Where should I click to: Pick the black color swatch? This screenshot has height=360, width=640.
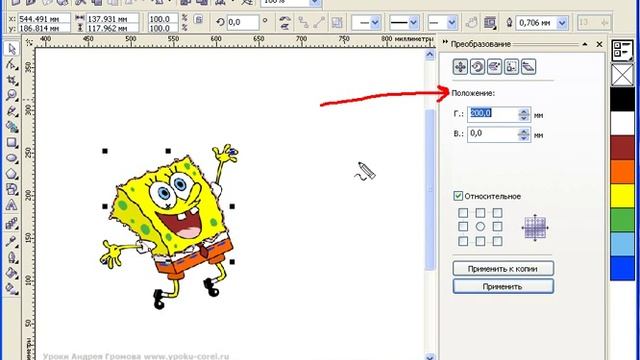click(622, 99)
